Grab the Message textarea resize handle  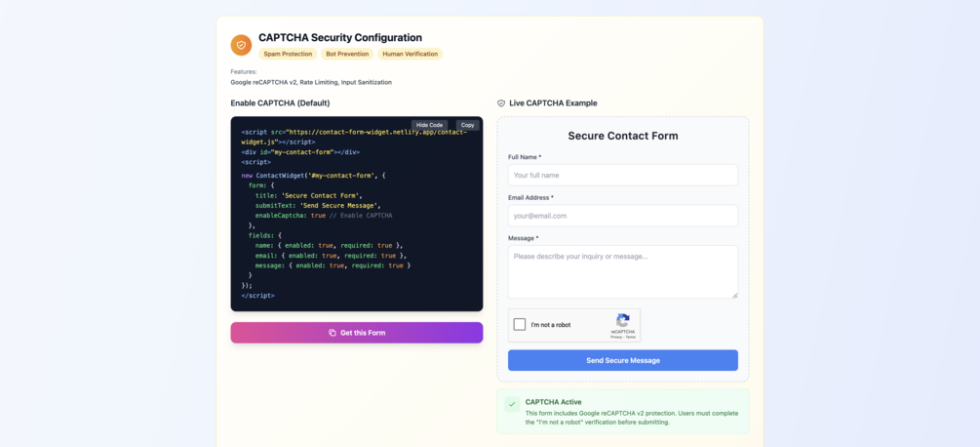click(x=734, y=295)
